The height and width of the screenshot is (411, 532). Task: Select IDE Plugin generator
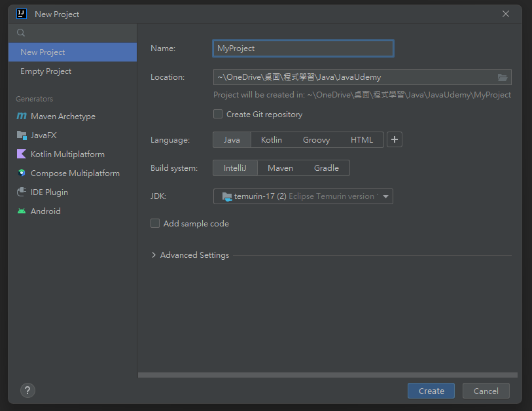click(73, 192)
